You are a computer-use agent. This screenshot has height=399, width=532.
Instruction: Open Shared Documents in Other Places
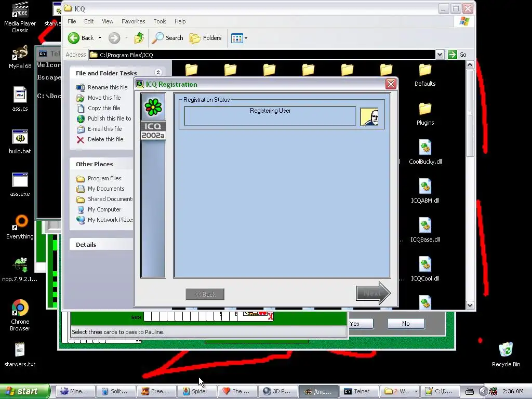pyautogui.click(x=105, y=199)
